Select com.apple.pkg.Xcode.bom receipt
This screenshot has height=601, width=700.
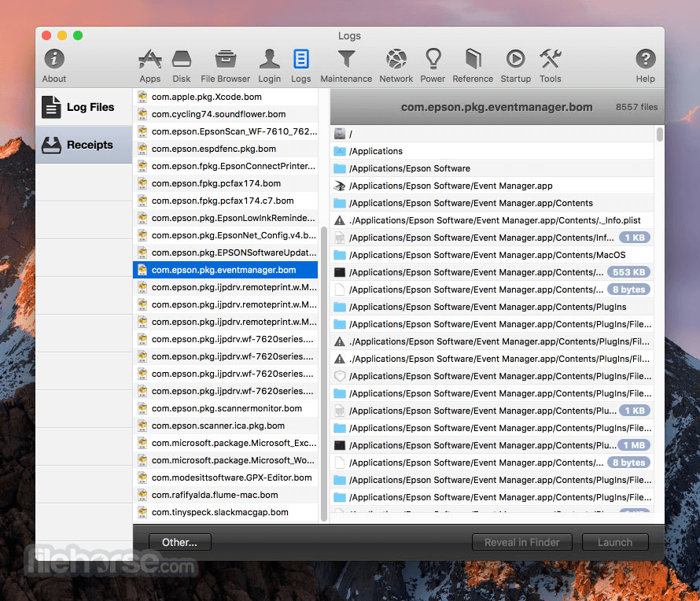coord(226,97)
